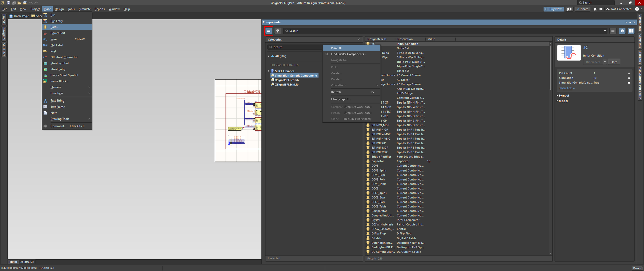Click the Reuse Block icon
The image size is (644, 271).
[45, 81]
